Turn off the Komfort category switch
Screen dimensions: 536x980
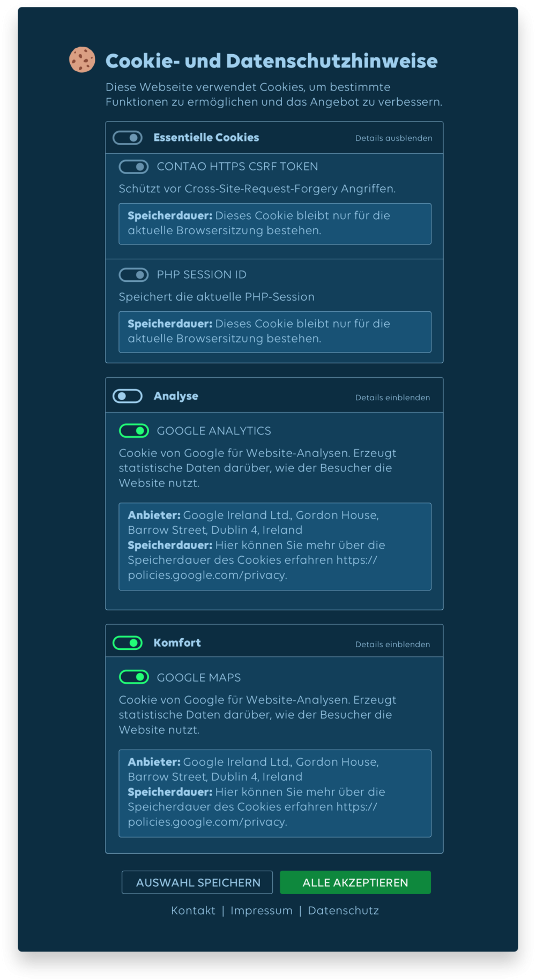(128, 642)
